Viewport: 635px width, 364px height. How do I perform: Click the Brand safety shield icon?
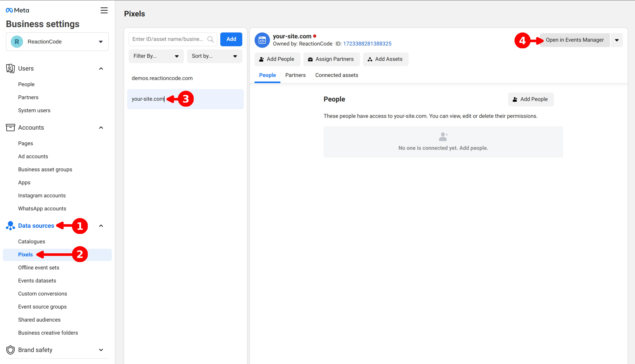[x=10, y=350]
